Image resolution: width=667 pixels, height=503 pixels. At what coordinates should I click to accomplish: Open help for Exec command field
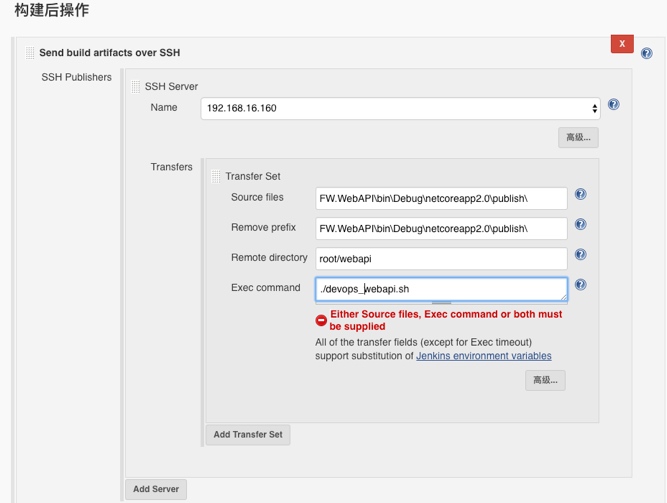(x=580, y=285)
